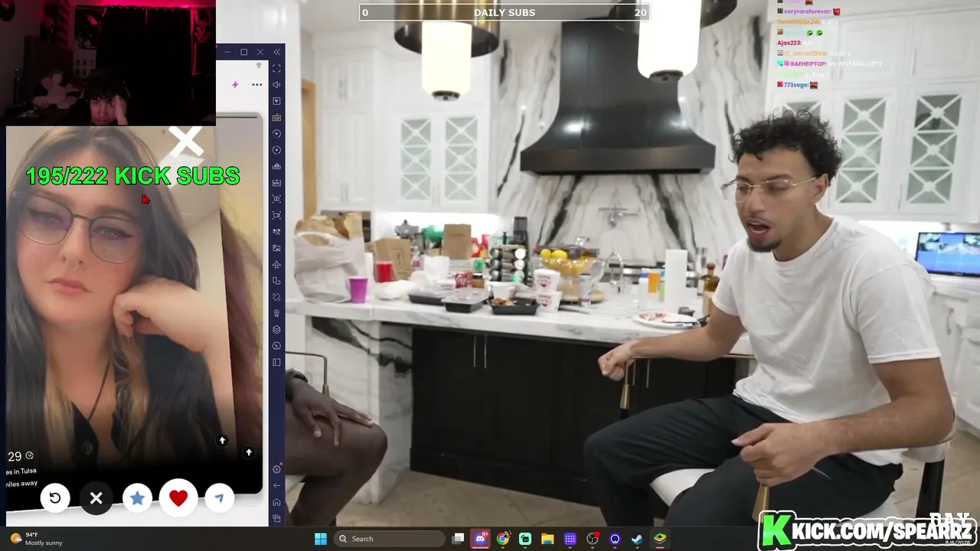
Task: Open the media folder icon in BlueStacks sidebar
Action: [276, 247]
